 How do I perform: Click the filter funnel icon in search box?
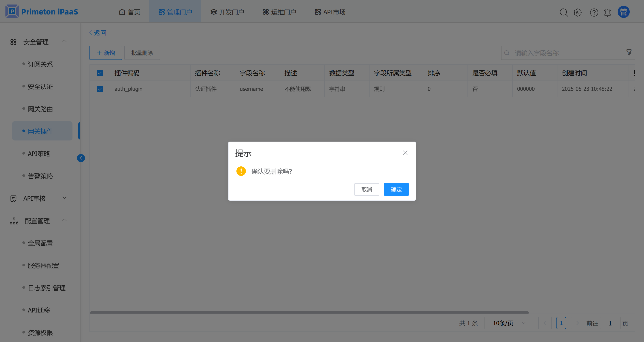tap(629, 52)
